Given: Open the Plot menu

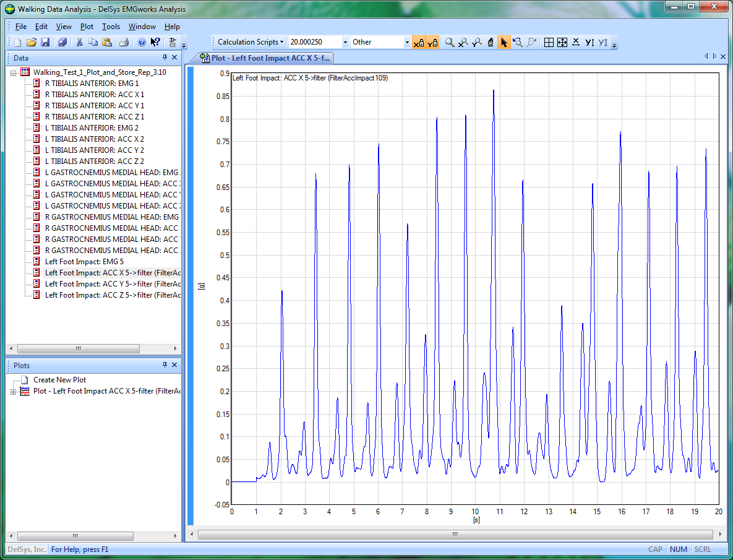Looking at the screenshot, I should 87,27.
